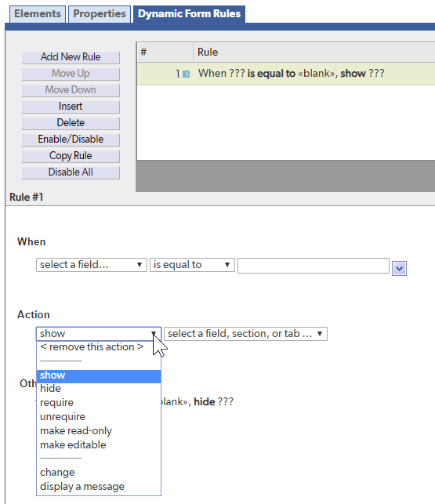Screen dimensions: 435x504
Task: Delete the selected rule
Action: pyautogui.click(x=71, y=123)
